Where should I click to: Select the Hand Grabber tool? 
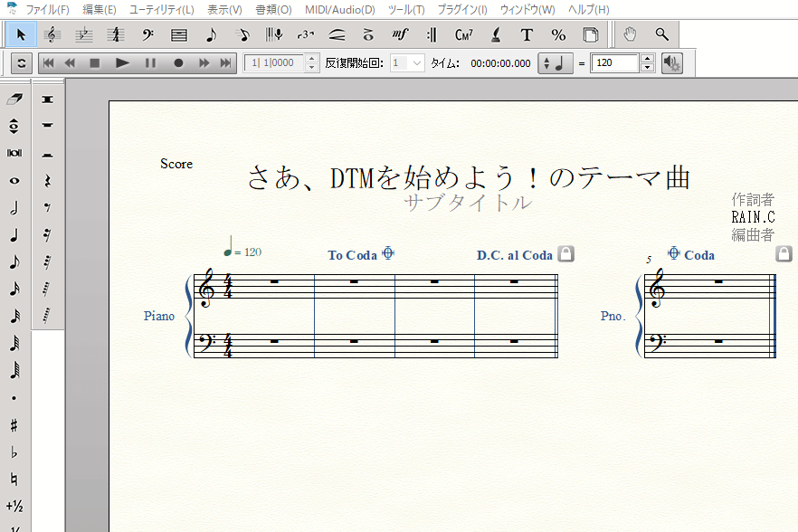(x=631, y=34)
